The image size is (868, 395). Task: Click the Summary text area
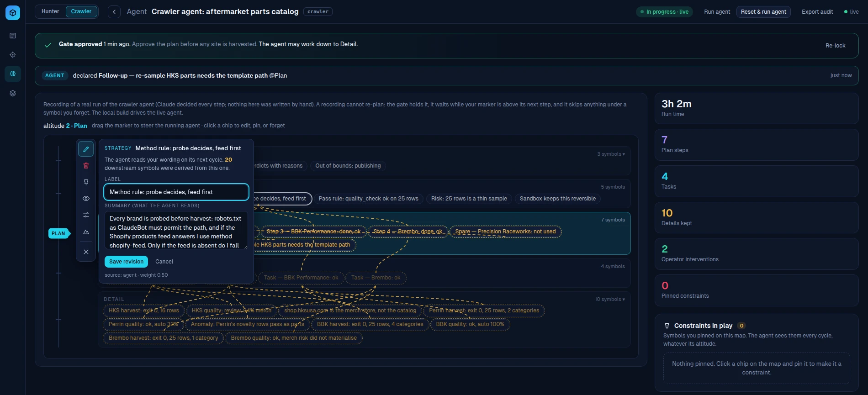pos(176,230)
